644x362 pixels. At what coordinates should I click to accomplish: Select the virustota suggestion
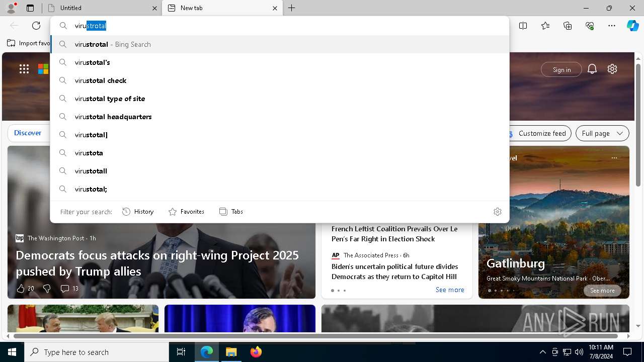pyautogui.click(x=280, y=153)
